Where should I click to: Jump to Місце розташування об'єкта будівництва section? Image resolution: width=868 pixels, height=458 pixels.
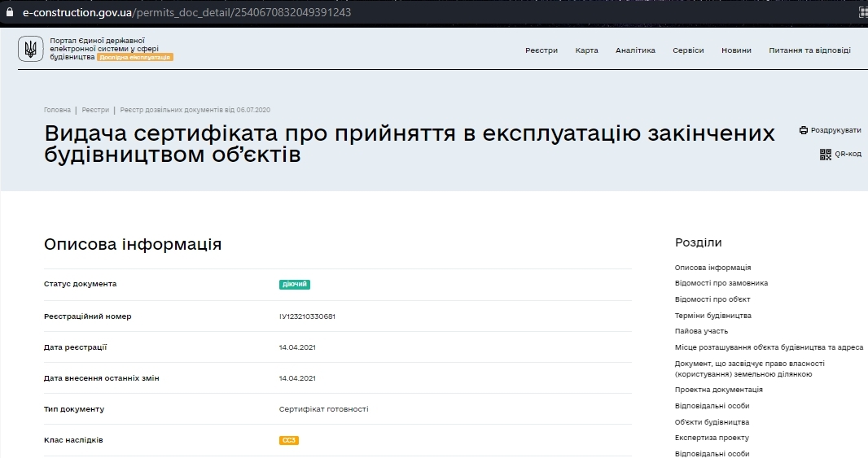(769, 347)
